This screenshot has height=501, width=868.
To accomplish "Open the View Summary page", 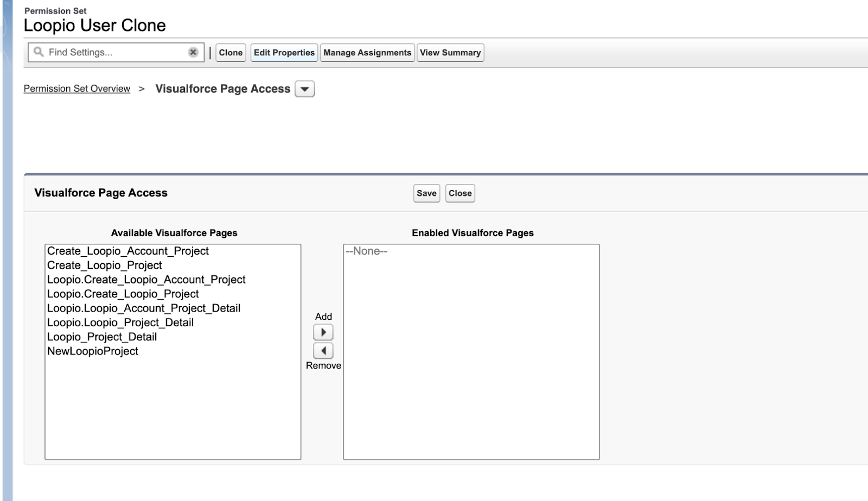I will (450, 52).
